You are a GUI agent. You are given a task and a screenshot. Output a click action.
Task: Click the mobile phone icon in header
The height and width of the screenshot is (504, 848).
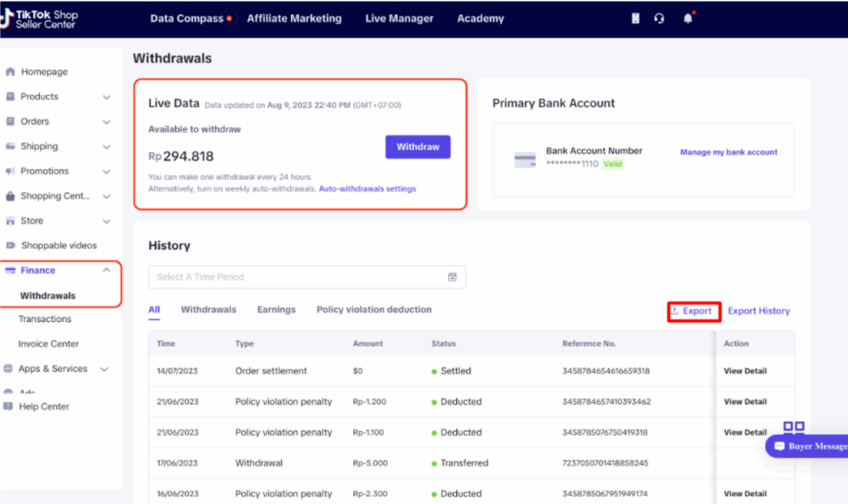click(x=635, y=18)
